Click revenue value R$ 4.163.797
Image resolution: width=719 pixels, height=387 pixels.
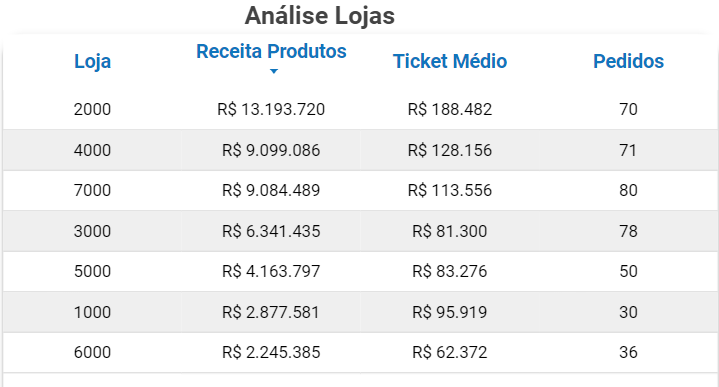[271, 271]
